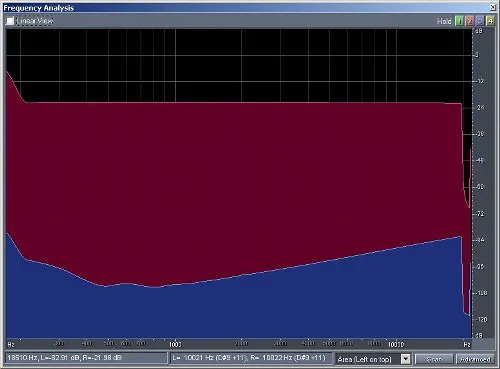Click the Linear View label text

click(x=34, y=21)
